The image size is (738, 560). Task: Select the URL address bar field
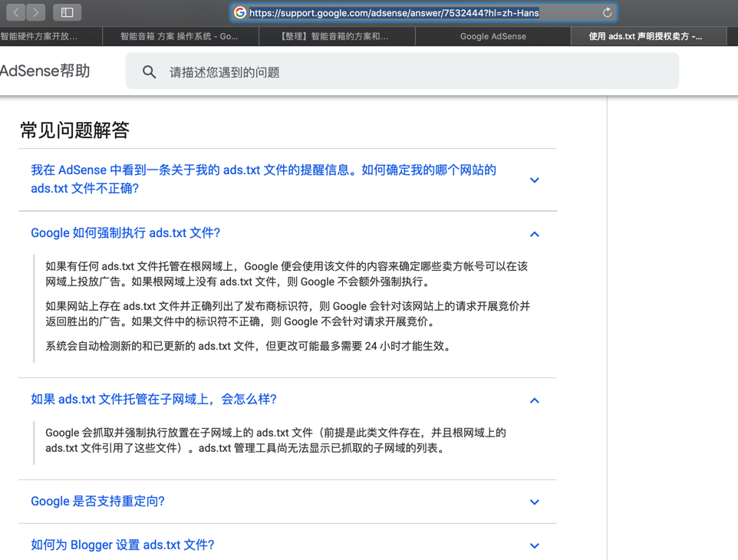(423, 13)
